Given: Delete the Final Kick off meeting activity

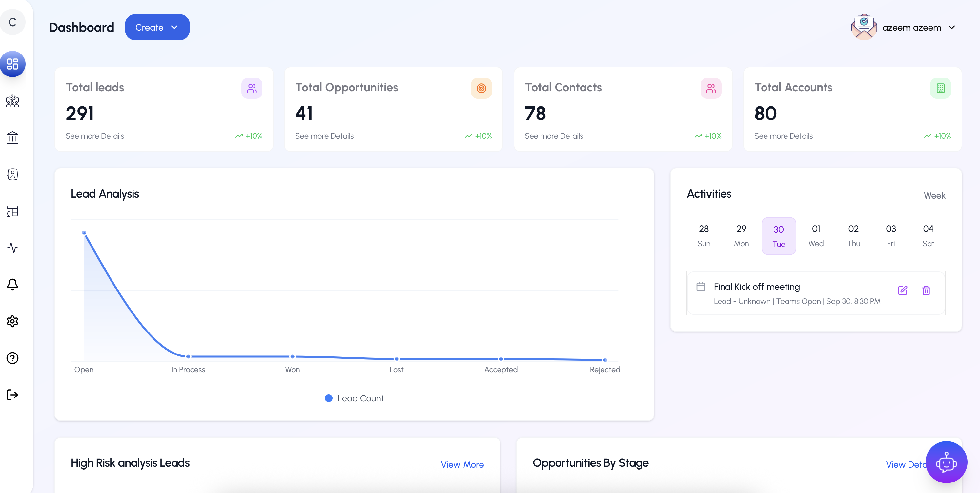Looking at the screenshot, I should pyautogui.click(x=926, y=290).
